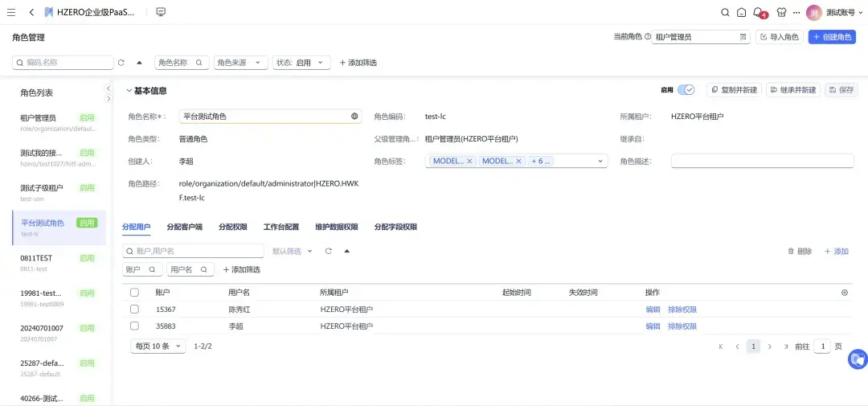Screen dimensions: 868x406
Task: Expand the 角色标签 dropdown arrow
Action: (600, 161)
